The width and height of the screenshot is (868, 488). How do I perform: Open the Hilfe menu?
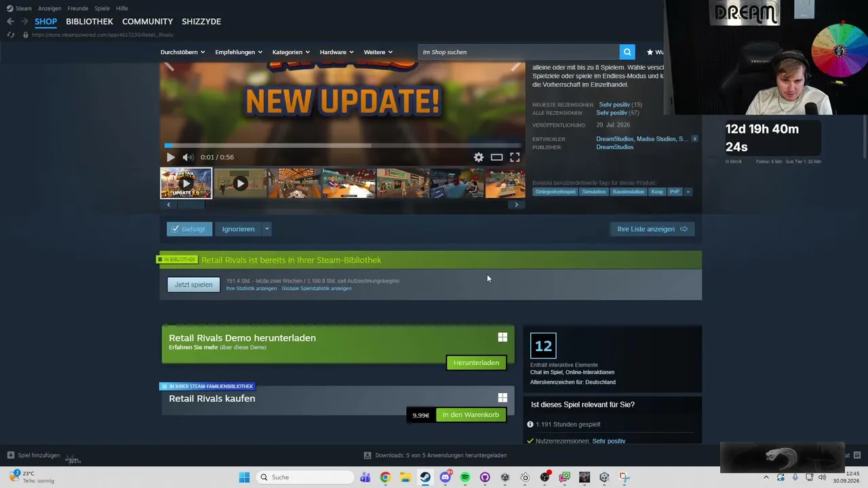coord(122,8)
